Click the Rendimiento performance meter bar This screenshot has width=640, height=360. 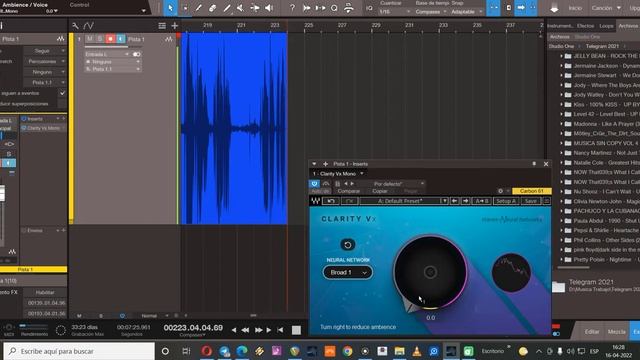tap(33, 326)
